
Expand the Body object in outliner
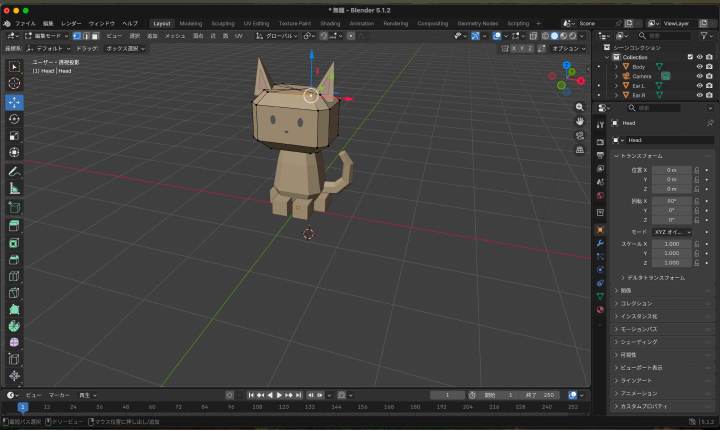click(616, 67)
